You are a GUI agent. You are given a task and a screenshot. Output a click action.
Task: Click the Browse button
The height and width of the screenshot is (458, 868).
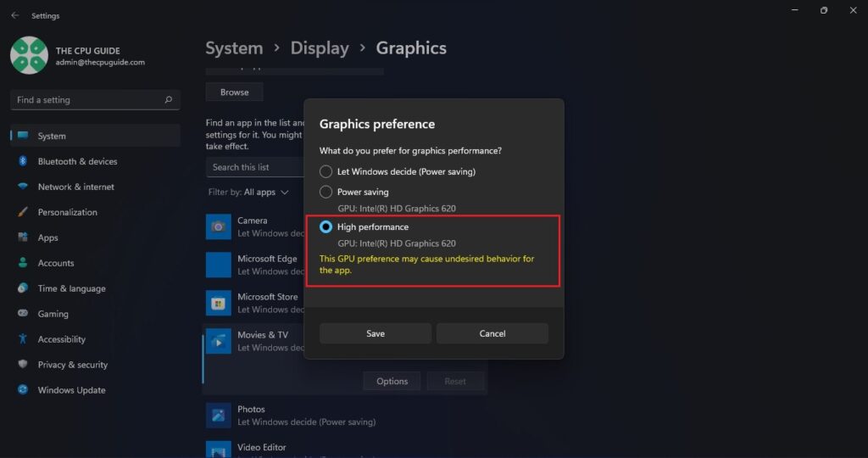point(234,92)
